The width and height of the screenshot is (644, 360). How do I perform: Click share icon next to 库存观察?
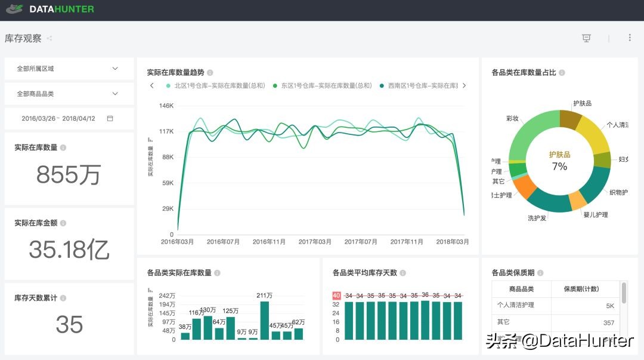pos(49,38)
